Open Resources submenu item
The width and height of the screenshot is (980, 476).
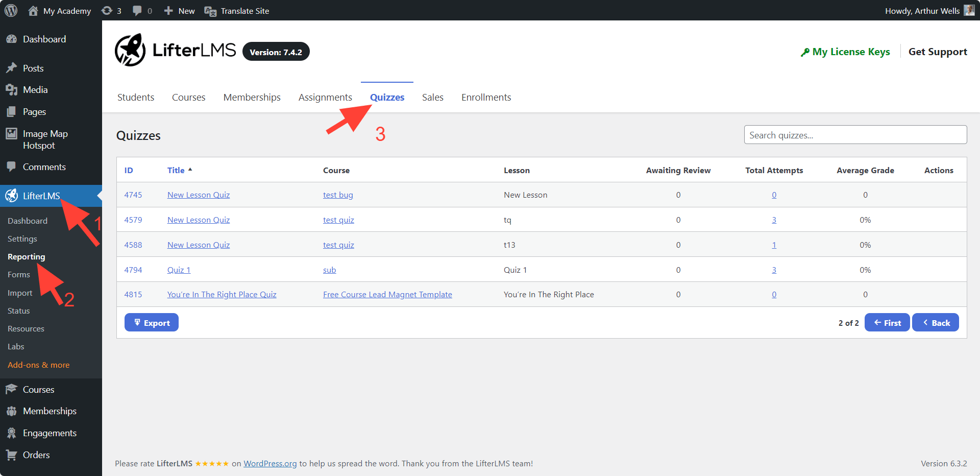point(26,328)
